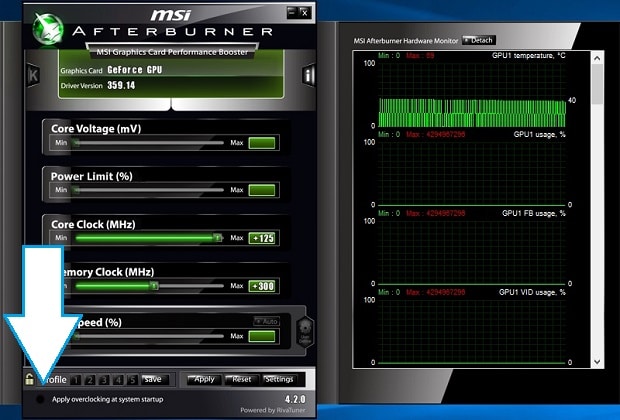Unlock profiles with the padlock icon
The width and height of the screenshot is (620, 420).
click(x=29, y=379)
